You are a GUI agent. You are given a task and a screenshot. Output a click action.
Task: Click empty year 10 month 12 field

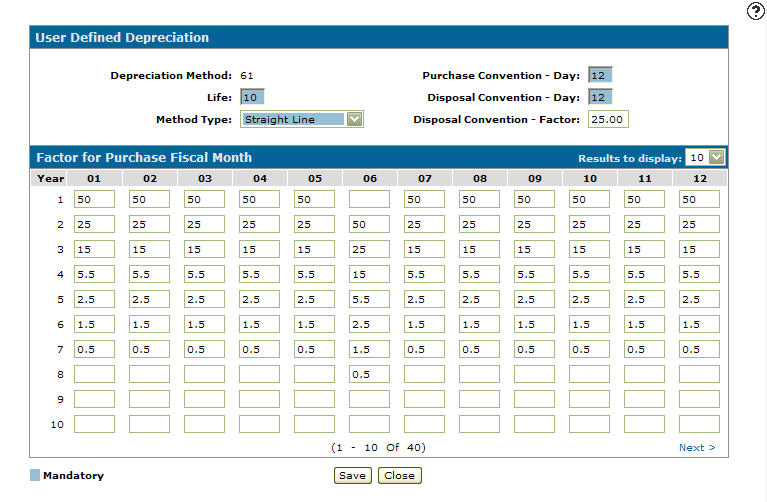699,424
